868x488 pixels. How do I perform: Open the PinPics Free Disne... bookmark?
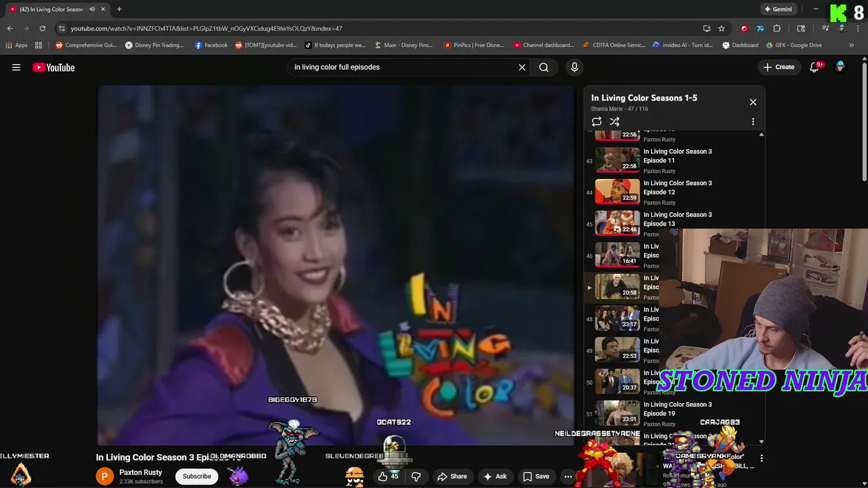474,45
